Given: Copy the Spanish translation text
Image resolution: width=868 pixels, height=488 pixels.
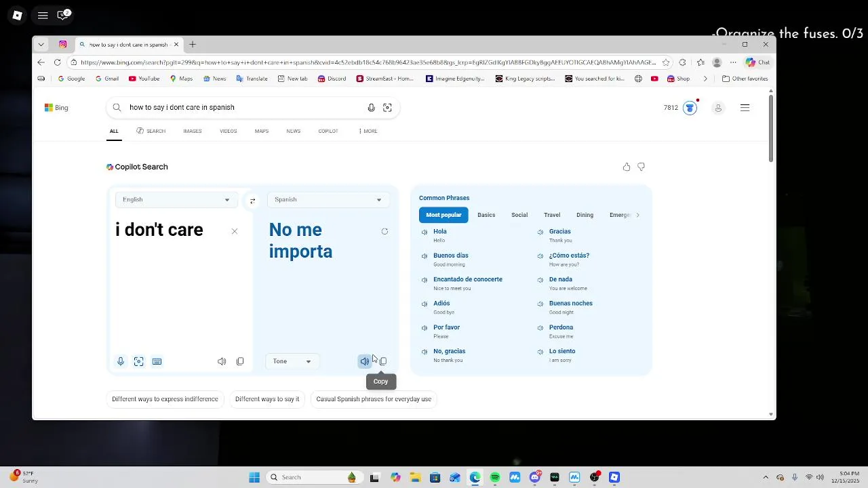Looking at the screenshot, I should [x=383, y=361].
